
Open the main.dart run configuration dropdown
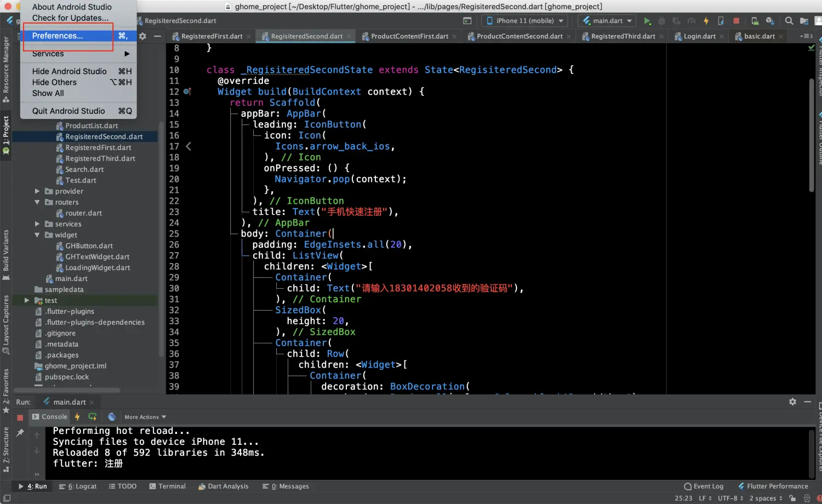coord(607,21)
